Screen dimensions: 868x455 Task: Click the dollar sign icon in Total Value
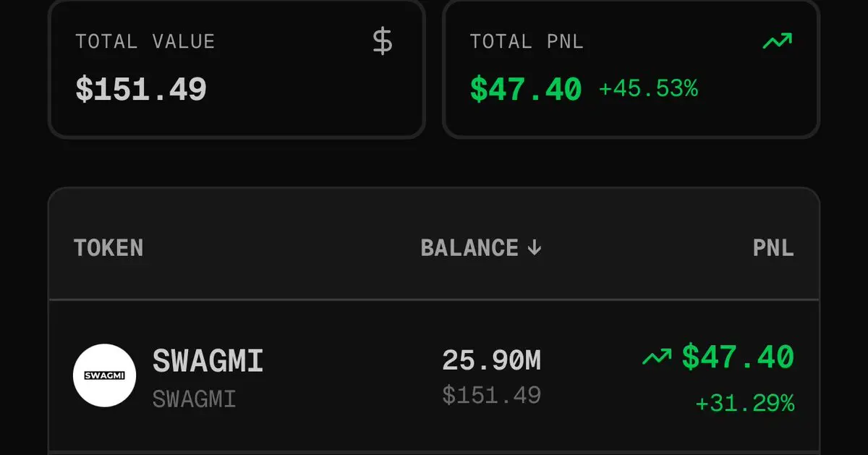pyautogui.click(x=383, y=41)
